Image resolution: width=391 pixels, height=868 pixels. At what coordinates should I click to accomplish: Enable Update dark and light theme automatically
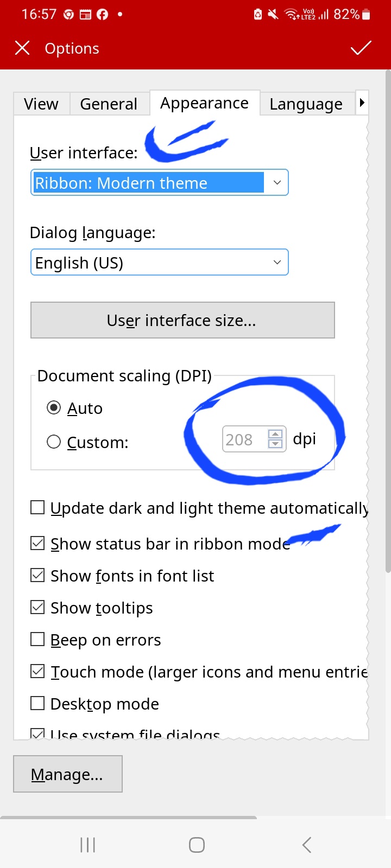pyautogui.click(x=37, y=507)
